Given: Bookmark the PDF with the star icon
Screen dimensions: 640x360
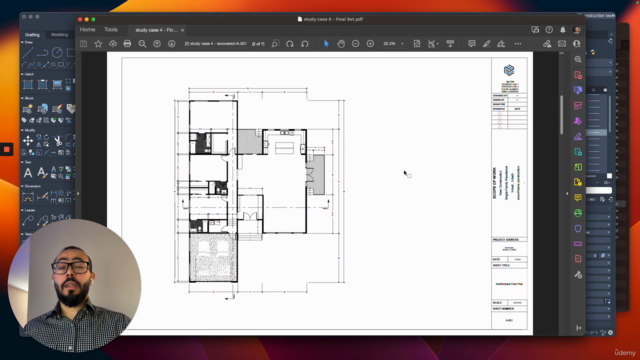Looking at the screenshot, I should click(x=98, y=44).
